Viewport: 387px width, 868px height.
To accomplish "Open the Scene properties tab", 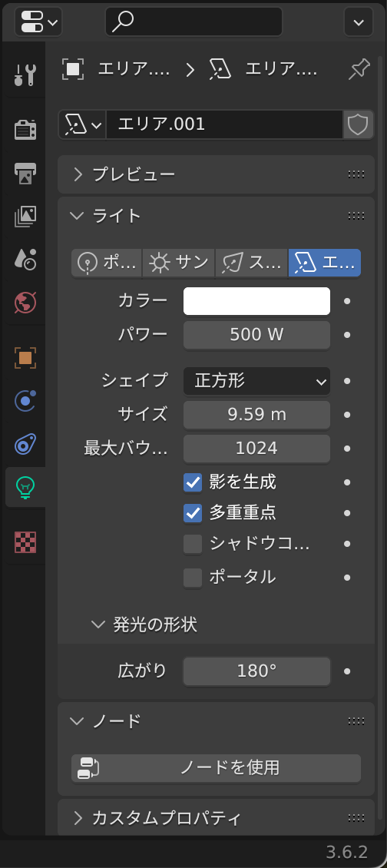I will click(x=25, y=259).
